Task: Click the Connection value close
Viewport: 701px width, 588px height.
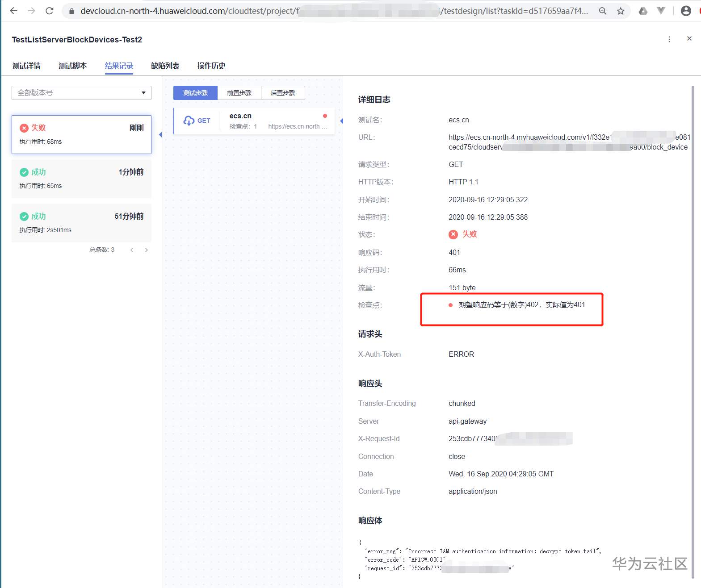Action: pyautogui.click(x=457, y=457)
